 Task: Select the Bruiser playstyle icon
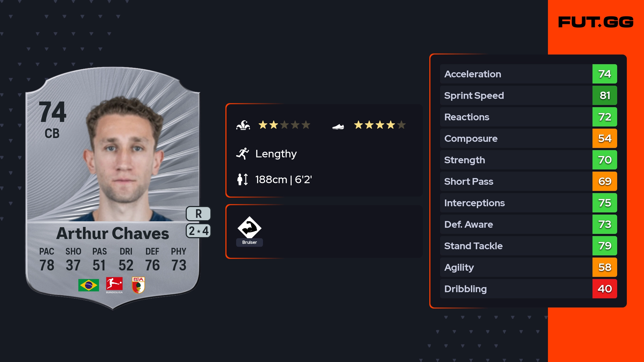click(x=249, y=228)
